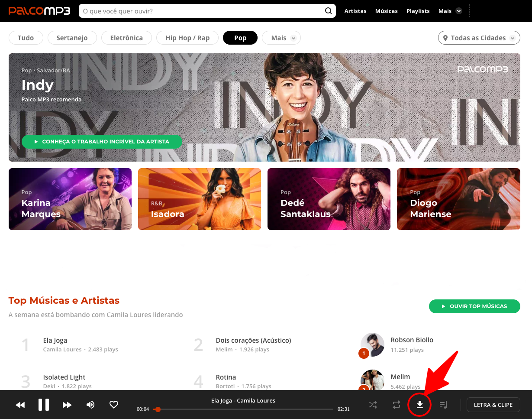The image size is (532, 419).
Task: Rewind to the previous track
Action: coord(20,404)
